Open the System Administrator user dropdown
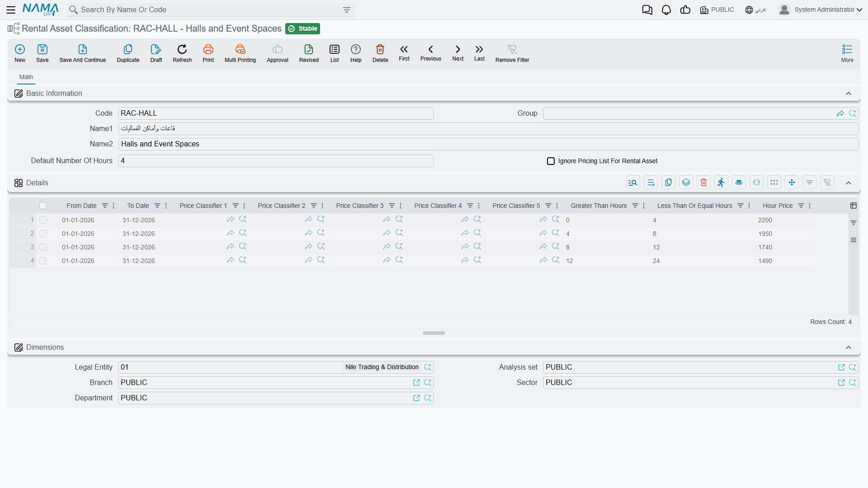 821,10
